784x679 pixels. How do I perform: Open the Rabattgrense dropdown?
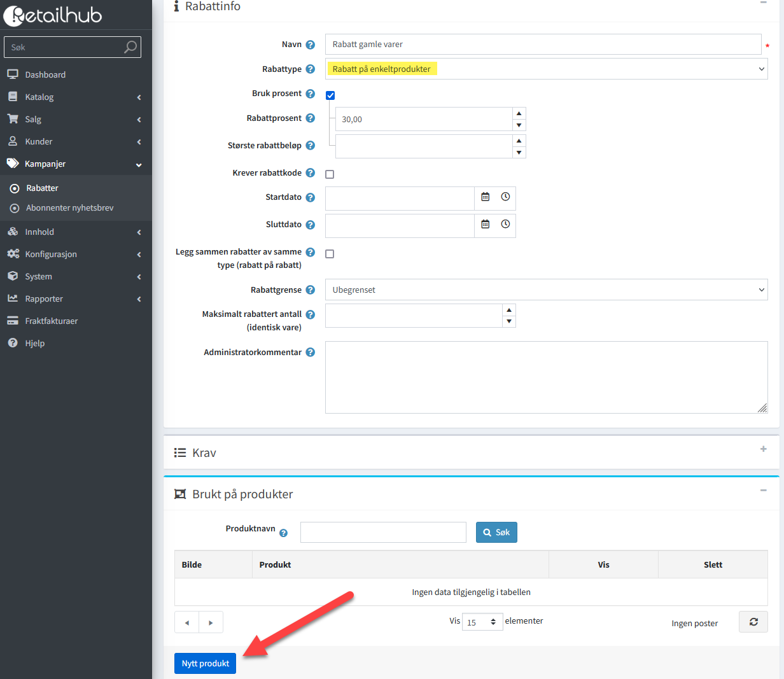point(546,290)
